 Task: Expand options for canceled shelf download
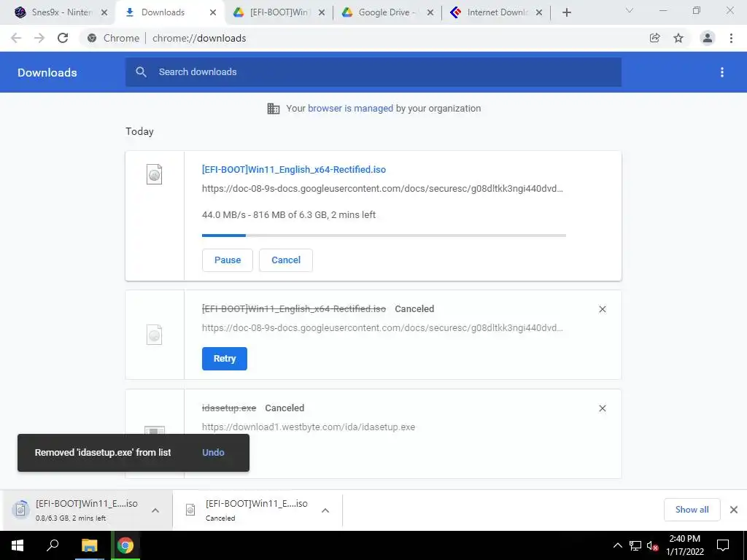(325, 510)
